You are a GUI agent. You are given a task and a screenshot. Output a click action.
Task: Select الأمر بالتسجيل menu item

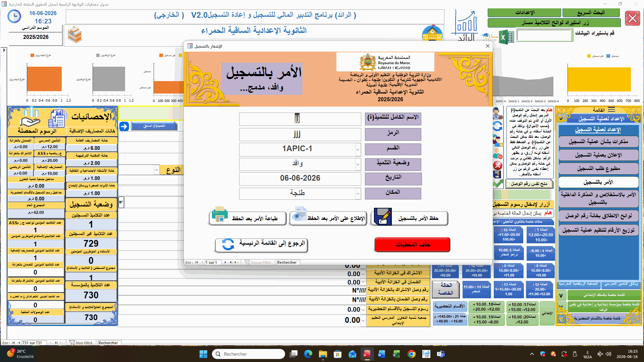[x=598, y=182]
